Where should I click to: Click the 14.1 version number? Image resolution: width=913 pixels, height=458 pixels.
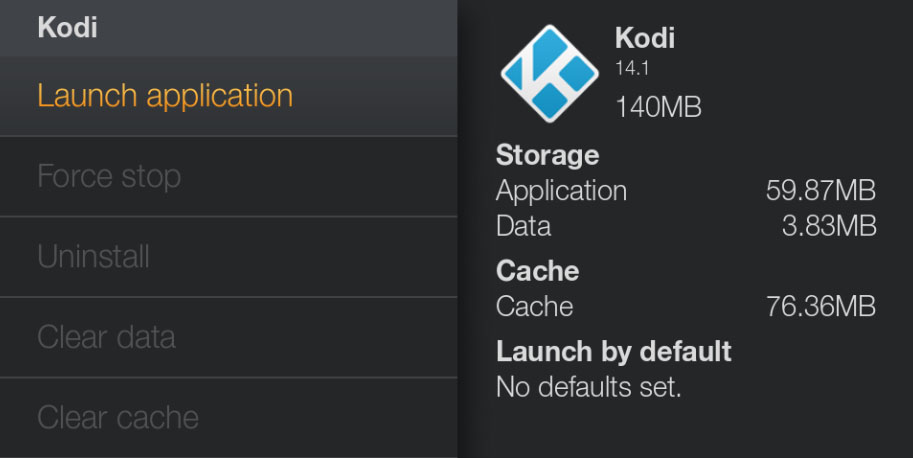(x=632, y=68)
